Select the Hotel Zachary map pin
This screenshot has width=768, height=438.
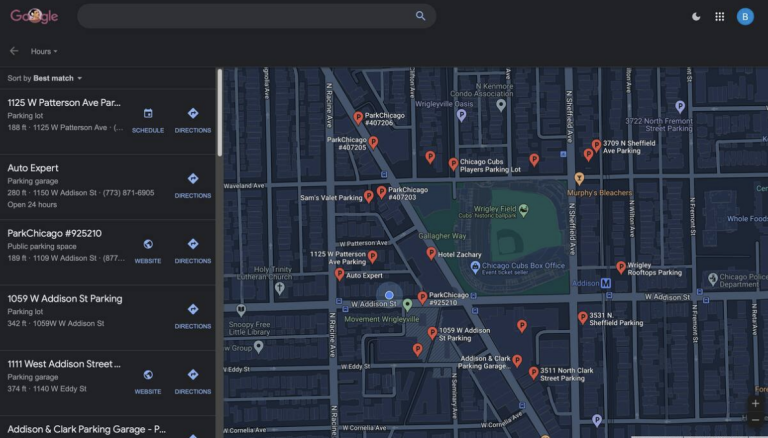pos(431,253)
